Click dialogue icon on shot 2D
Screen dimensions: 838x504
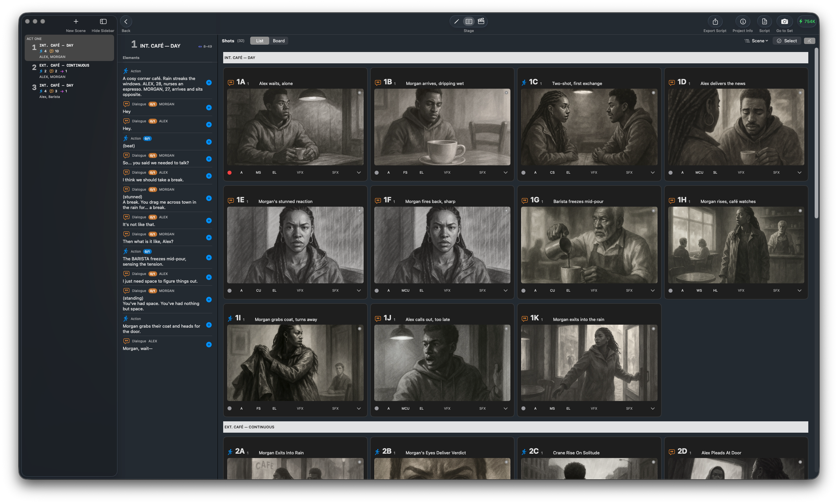[x=672, y=452]
